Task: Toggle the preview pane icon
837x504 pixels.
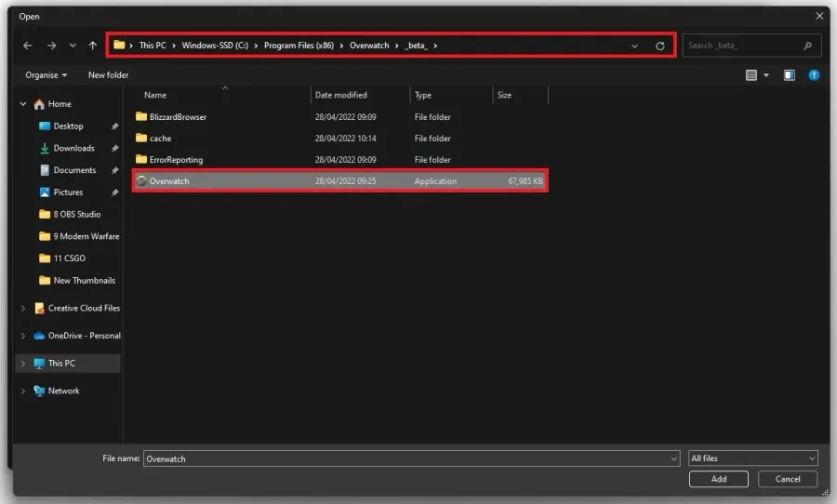Action: (x=789, y=75)
